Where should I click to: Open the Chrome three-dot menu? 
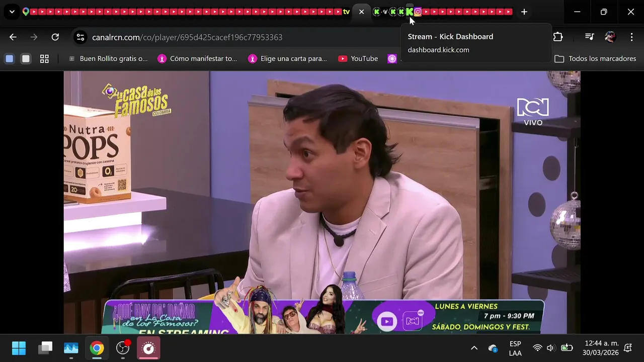(631, 37)
